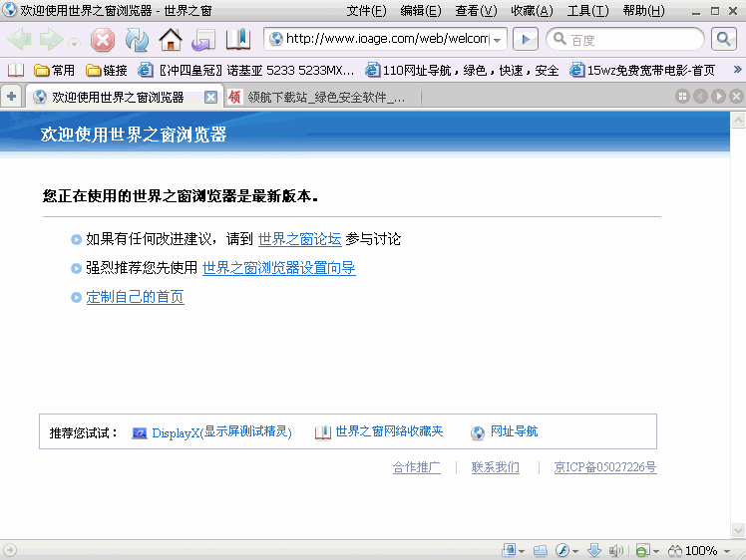Open the 编辑(E) menu
This screenshot has width=746, height=560.
coord(421,10)
